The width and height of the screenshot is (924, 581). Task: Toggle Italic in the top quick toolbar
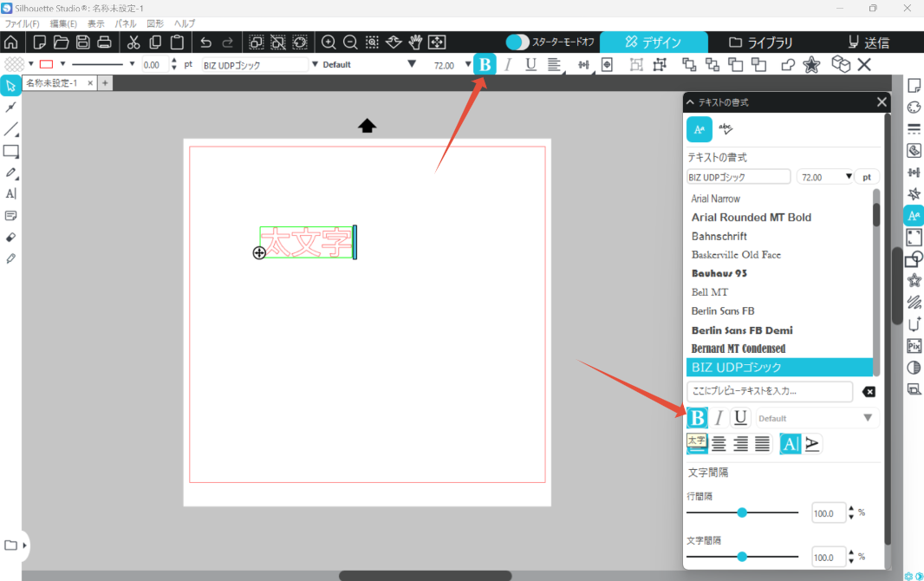(x=508, y=65)
